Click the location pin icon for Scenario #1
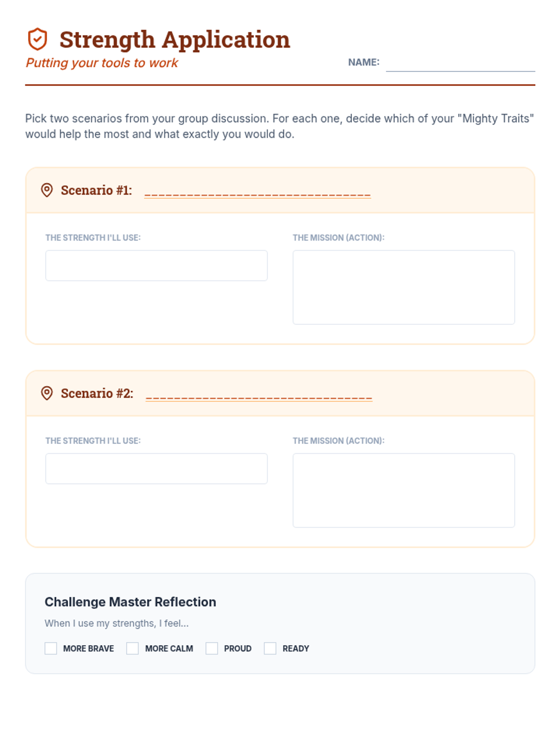The width and height of the screenshot is (560, 747). point(47,190)
